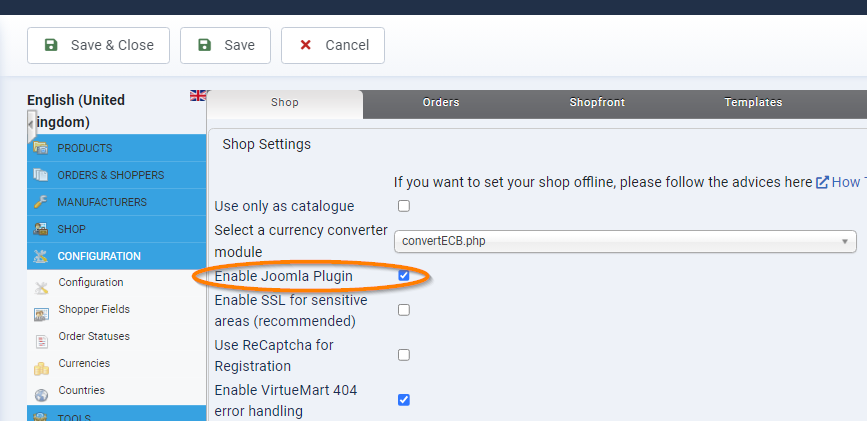Click the Countries globe icon

41,391
